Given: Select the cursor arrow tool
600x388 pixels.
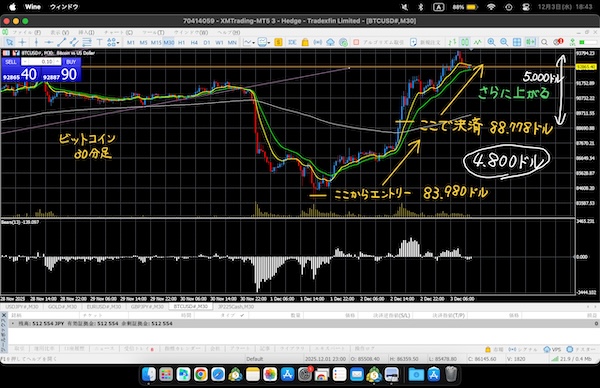Looking at the screenshot, I should coord(10,42).
